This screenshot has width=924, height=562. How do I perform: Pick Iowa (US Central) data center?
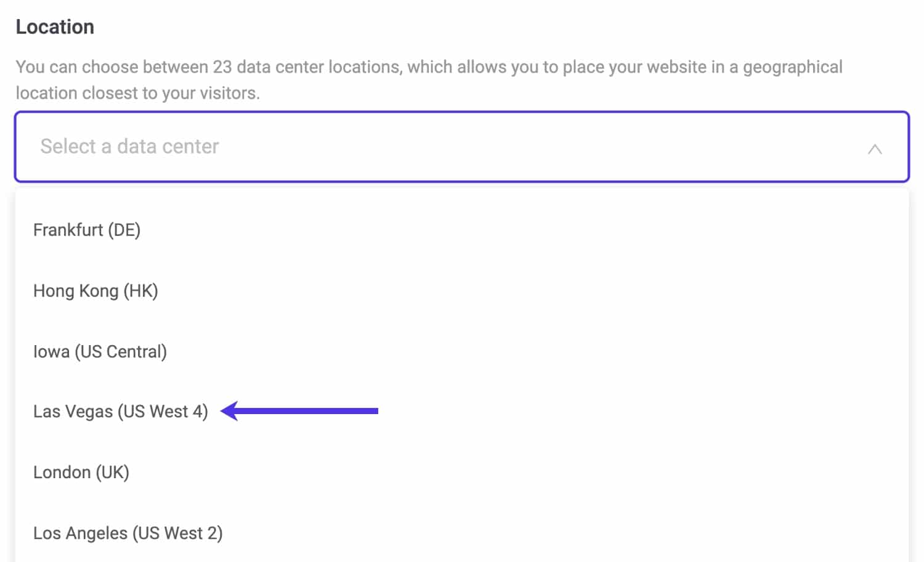(100, 351)
